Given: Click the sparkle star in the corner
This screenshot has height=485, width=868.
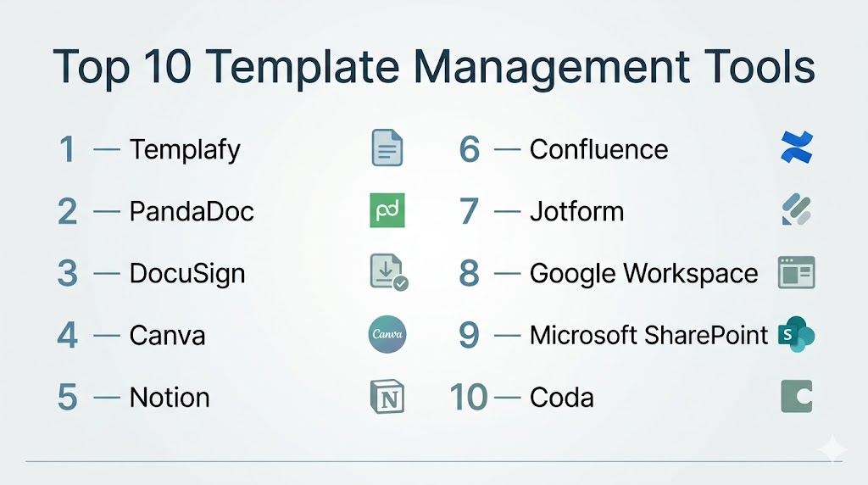Looking at the screenshot, I should pos(832,449).
